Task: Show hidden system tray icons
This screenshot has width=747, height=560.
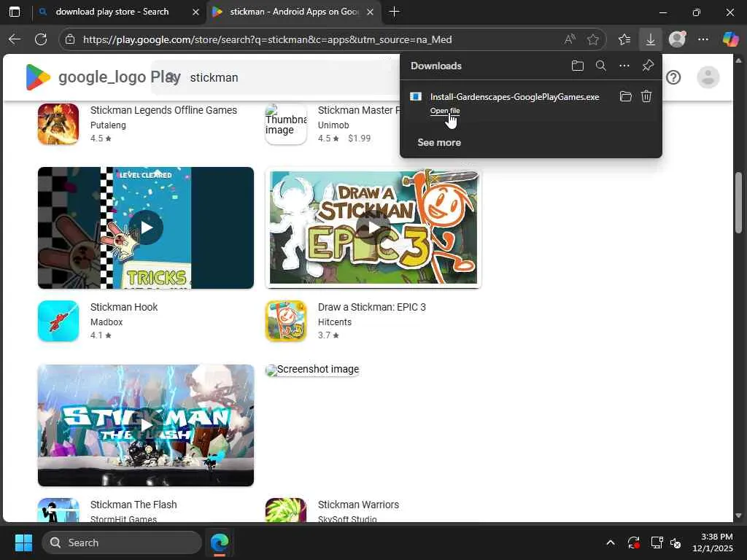Action: (x=611, y=542)
